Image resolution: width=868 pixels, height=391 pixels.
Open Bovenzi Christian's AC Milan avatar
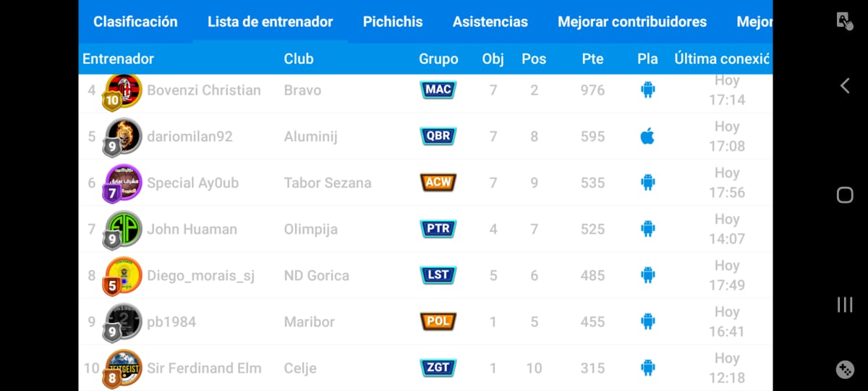click(122, 91)
